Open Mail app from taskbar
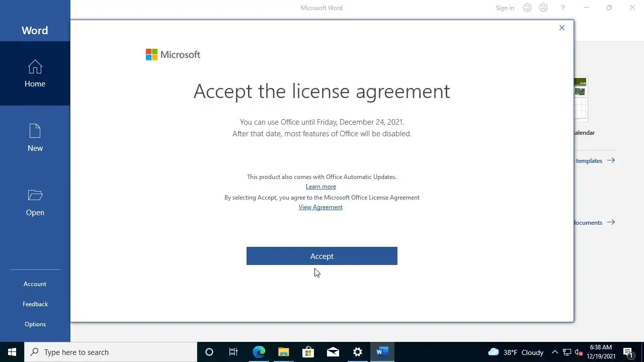The image size is (644, 362). (333, 352)
